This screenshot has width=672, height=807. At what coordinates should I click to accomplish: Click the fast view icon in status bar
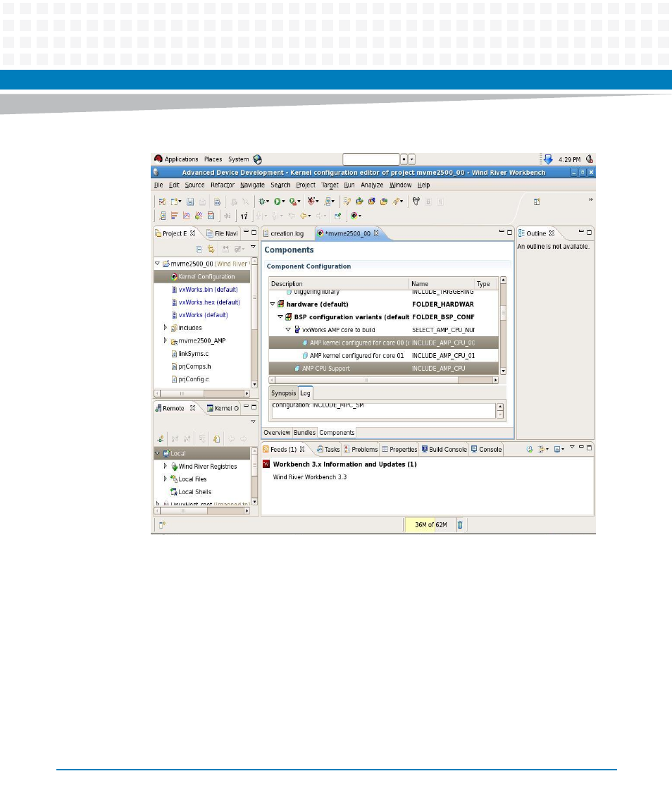[162, 525]
